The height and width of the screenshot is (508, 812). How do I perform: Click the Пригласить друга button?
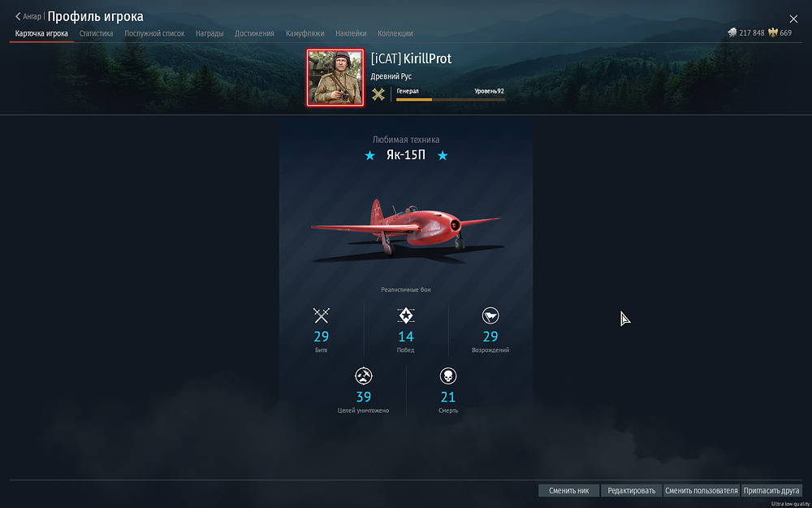pyautogui.click(x=771, y=490)
